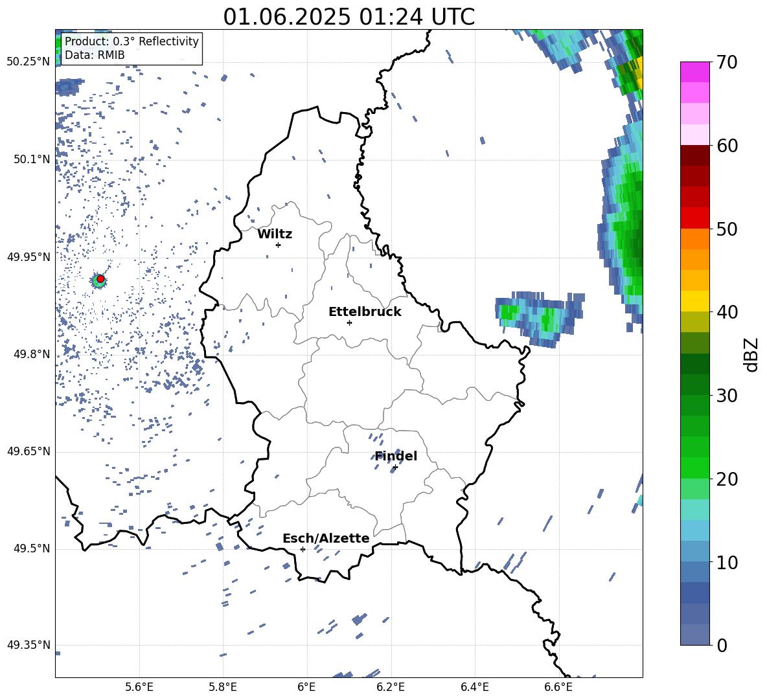The image size is (767, 700).
Task: Click the 70 value on the colorbar
Action: pyautogui.click(x=726, y=63)
